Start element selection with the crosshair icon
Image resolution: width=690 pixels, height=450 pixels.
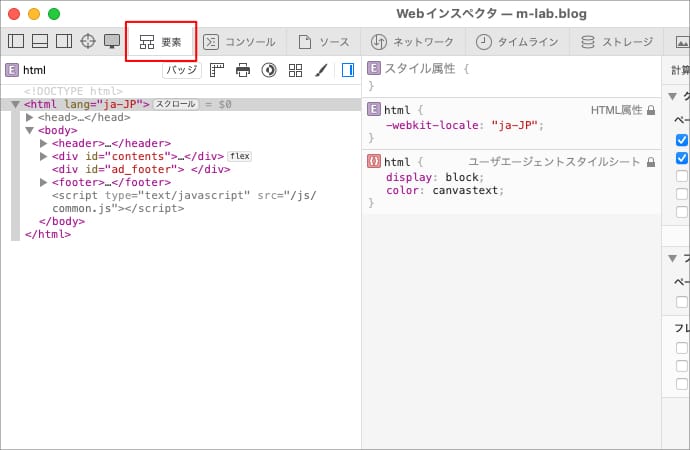pos(88,41)
